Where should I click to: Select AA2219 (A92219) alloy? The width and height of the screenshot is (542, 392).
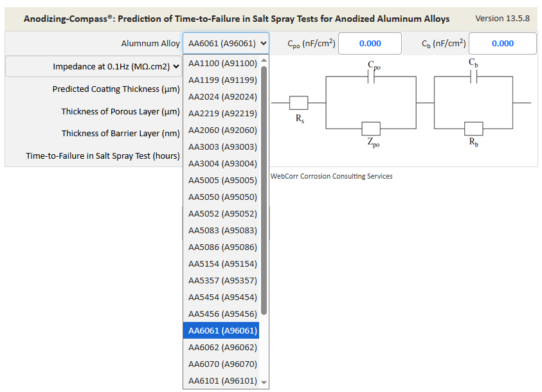point(222,113)
